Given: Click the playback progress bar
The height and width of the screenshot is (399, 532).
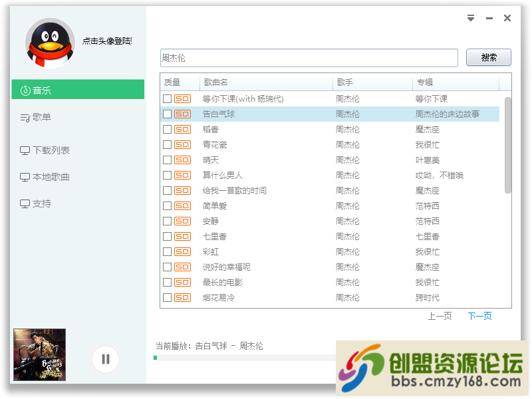Looking at the screenshot, I should pyautogui.click(x=245, y=358).
